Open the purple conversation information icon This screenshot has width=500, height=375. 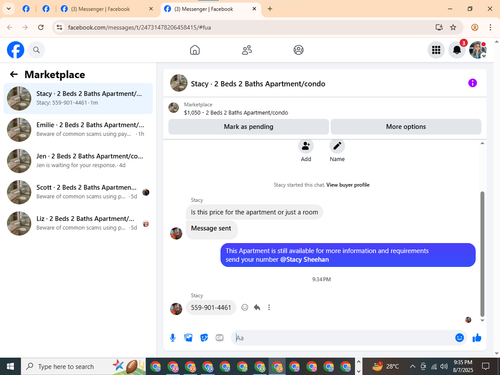pos(472,83)
